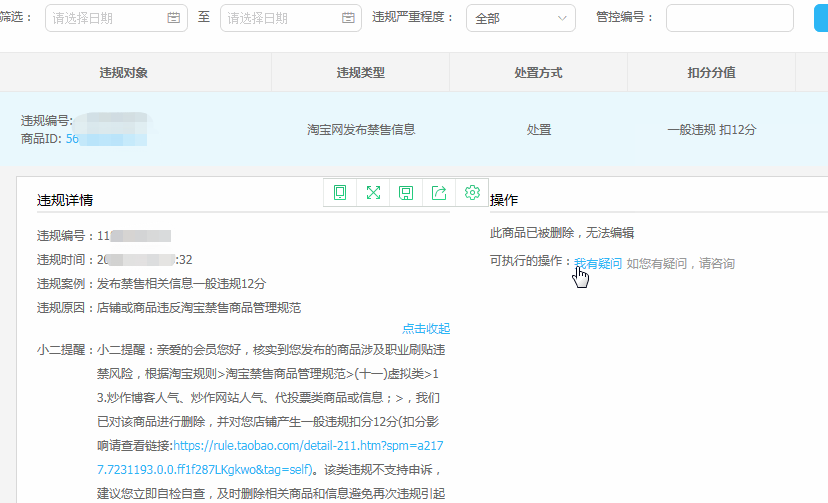Open the end date calendar icon
The height and width of the screenshot is (503, 828).
click(348, 18)
